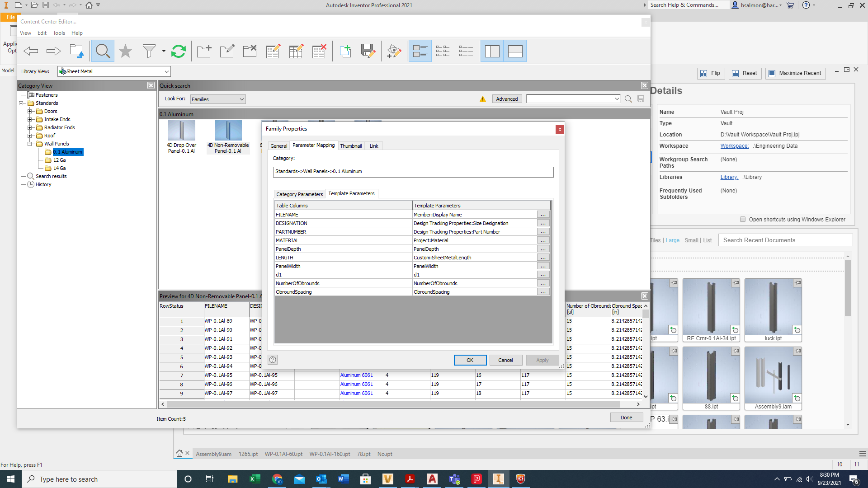Enable Open shortcuts using Windows Explorer
Image resolution: width=868 pixels, height=488 pixels.
[743, 219]
